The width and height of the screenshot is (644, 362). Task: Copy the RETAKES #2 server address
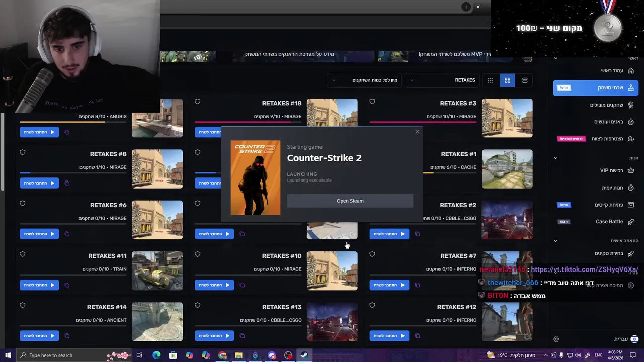417,234
